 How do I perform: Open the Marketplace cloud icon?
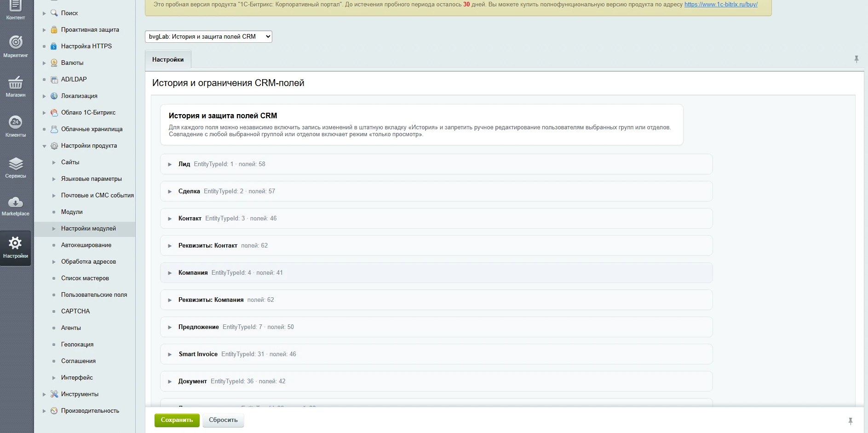[16, 202]
